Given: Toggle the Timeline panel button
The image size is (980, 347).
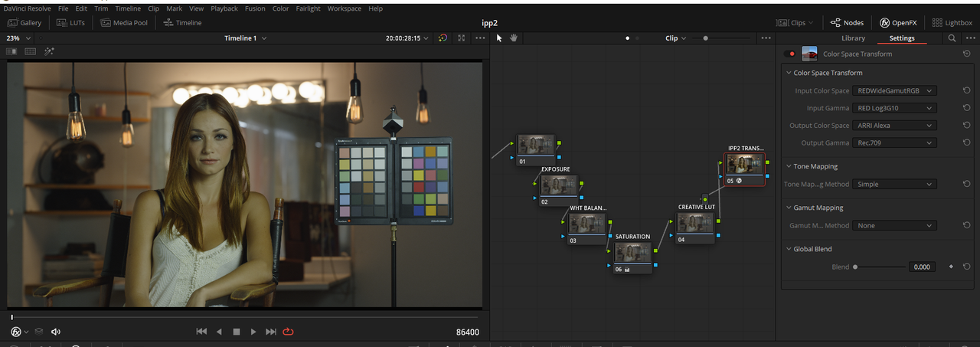Looking at the screenshot, I should click(x=181, y=23).
